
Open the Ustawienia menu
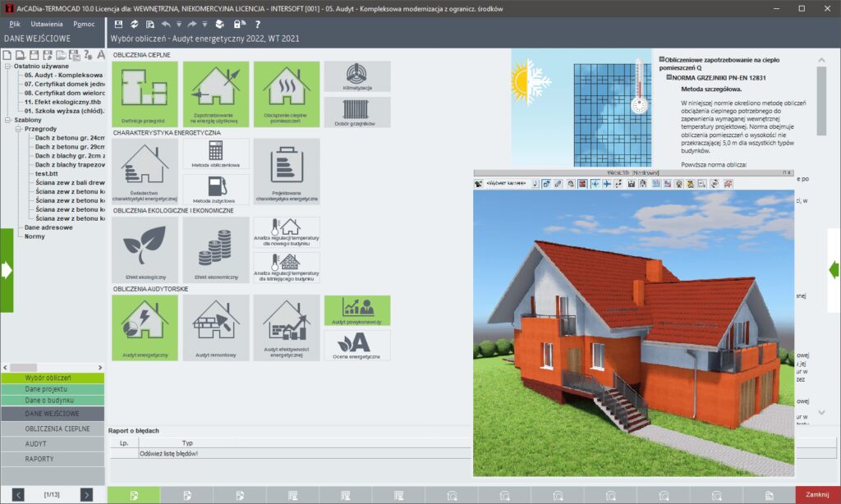(x=47, y=24)
